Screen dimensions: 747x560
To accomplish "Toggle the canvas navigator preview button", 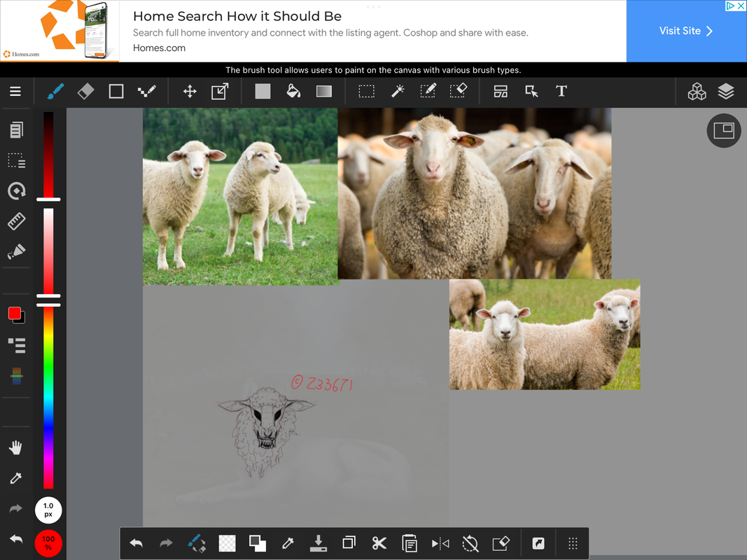I will click(724, 130).
